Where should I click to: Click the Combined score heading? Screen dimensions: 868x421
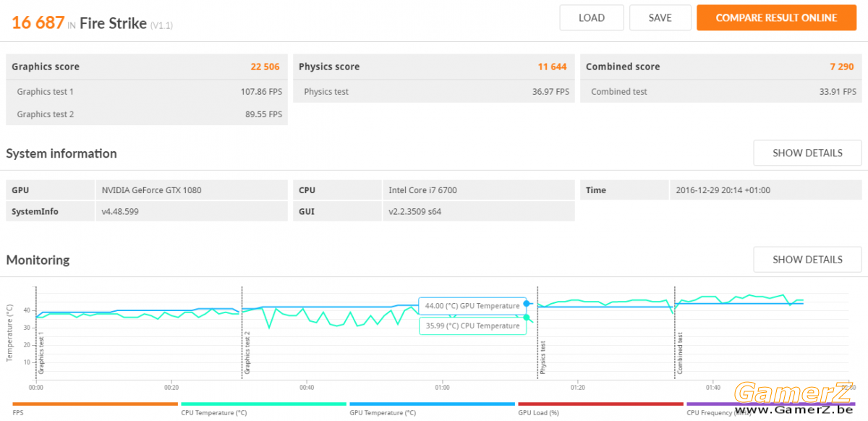click(623, 67)
